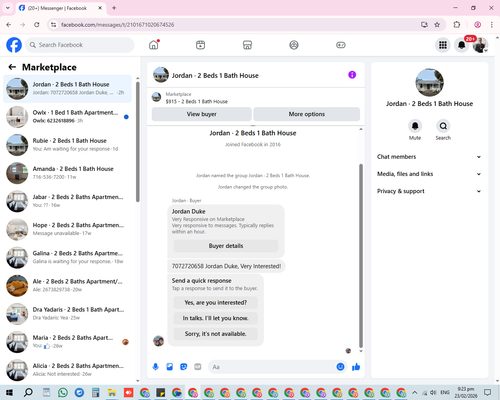Open WhatsApp from the taskbar
Image resolution: width=500 pixels, height=400 pixels.
click(63, 392)
